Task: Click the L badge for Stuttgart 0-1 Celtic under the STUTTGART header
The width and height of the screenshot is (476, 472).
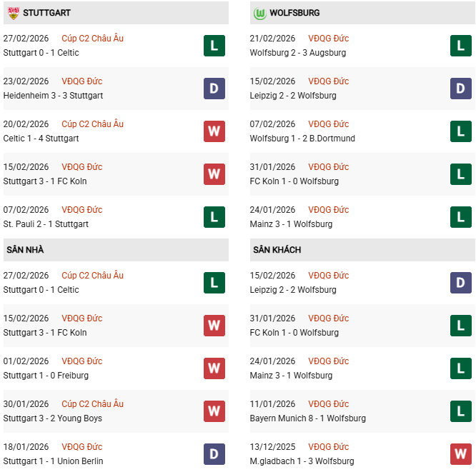Action: pos(214,46)
